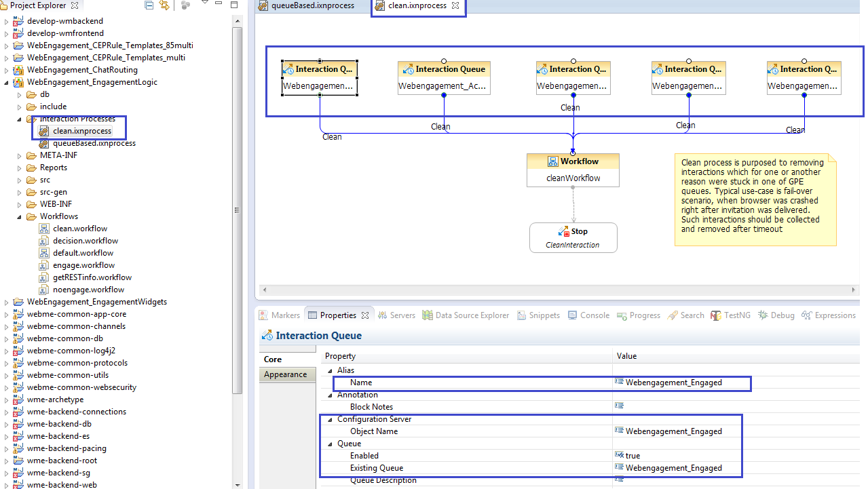The image size is (868, 489).
Task: Expand the include folder
Action: point(20,106)
